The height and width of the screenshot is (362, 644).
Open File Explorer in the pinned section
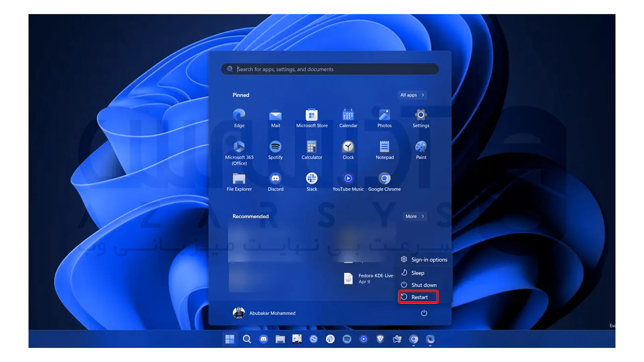[239, 182]
